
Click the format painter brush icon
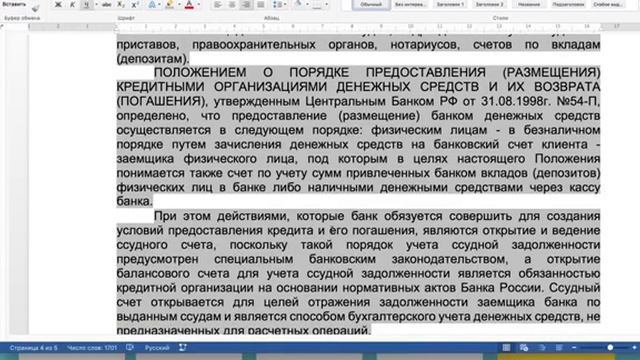pyautogui.click(x=36, y=8)
